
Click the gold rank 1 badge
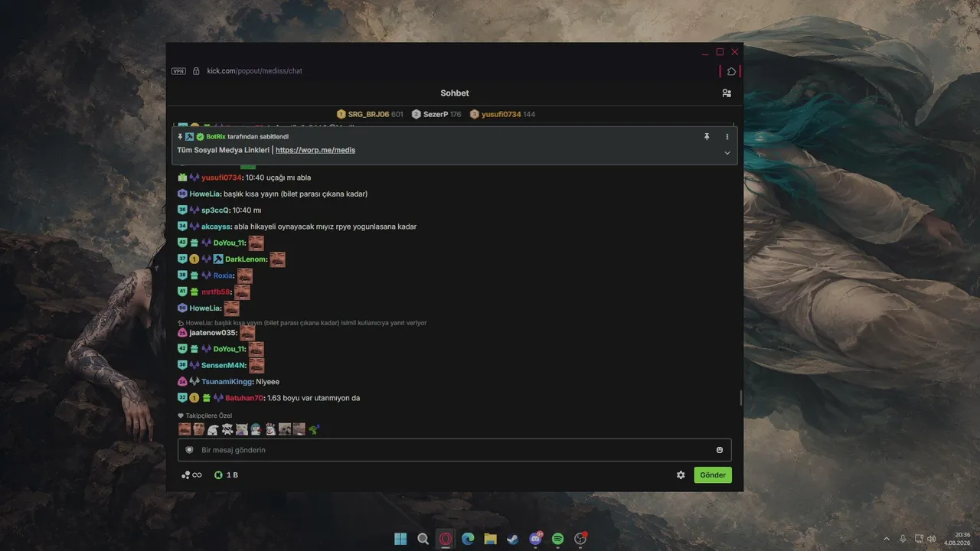[341, 114]
